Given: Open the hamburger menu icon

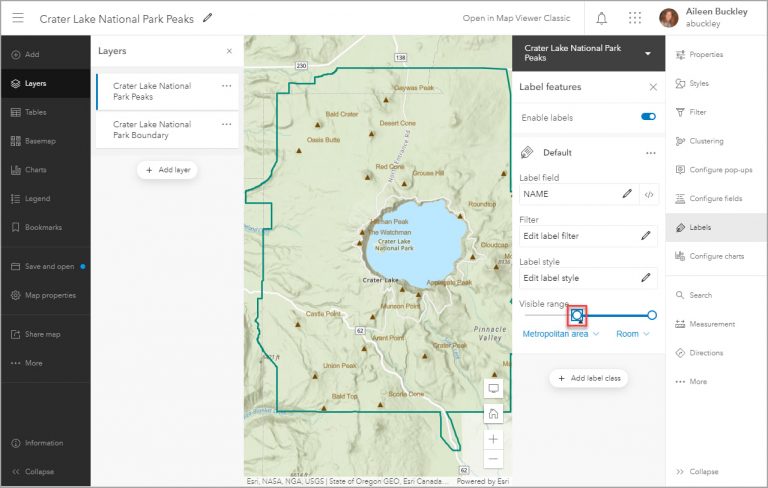Looking at the screenshot, I should coord(18,18).
